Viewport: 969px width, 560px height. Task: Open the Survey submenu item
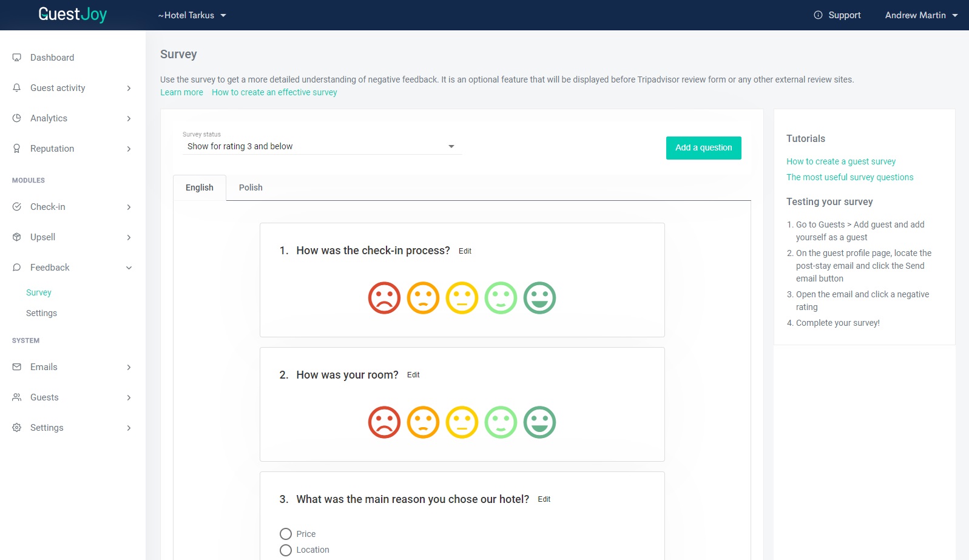(39, 292)
